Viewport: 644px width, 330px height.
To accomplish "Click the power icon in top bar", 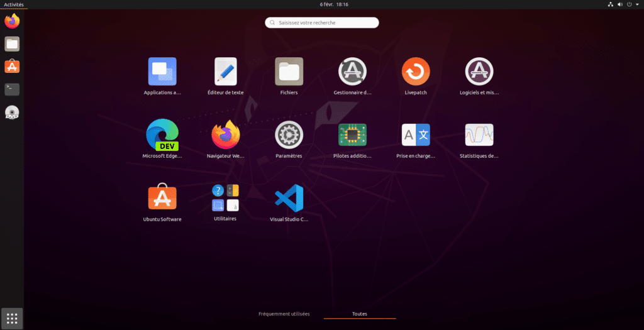I will (x=629, y=4).
